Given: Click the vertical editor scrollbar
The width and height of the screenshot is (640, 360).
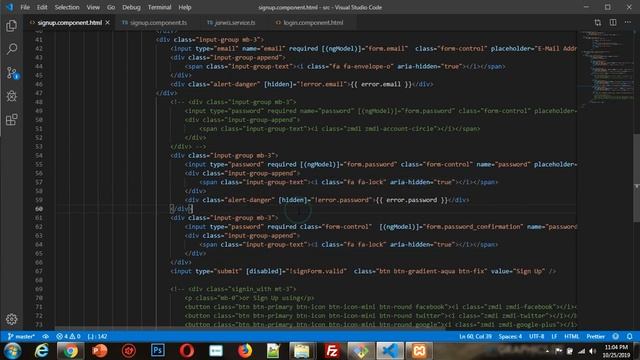Looking at the screenshot, I should tap(636, 178).
